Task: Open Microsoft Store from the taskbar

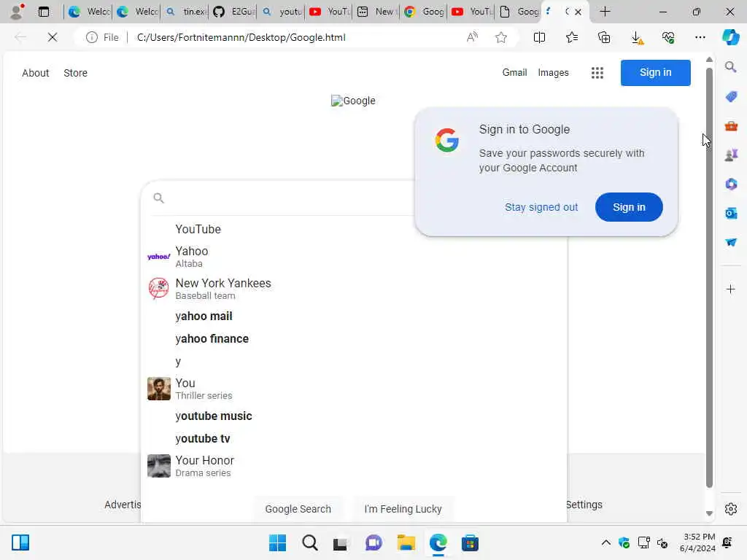Action: pos(470,542)
